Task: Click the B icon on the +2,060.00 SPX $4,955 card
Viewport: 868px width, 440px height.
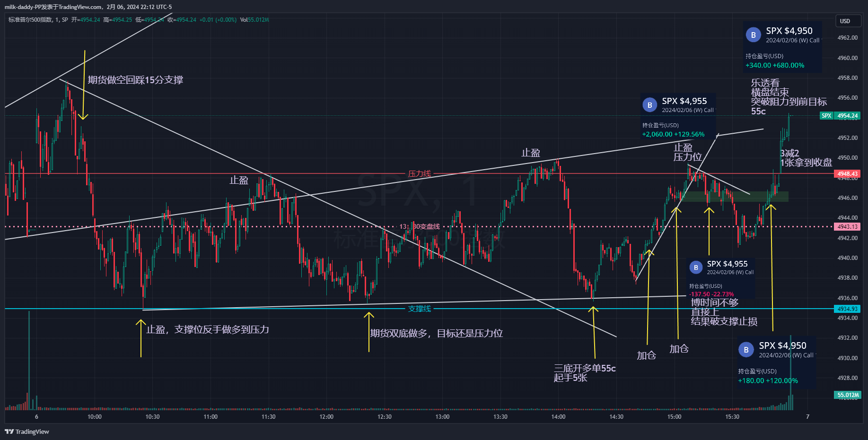Action: (649, 105)
